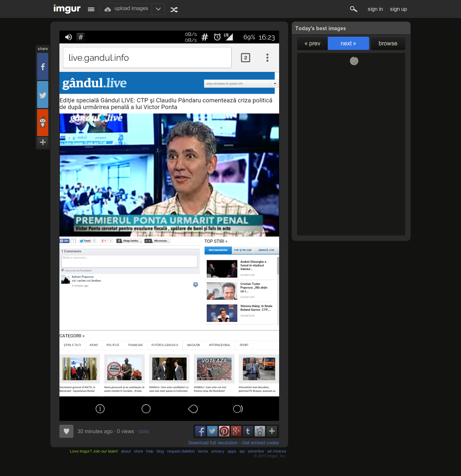Open the about footer link
Image resolution: width=461 pixels, height=476 pixels.
tap(126, 451)
